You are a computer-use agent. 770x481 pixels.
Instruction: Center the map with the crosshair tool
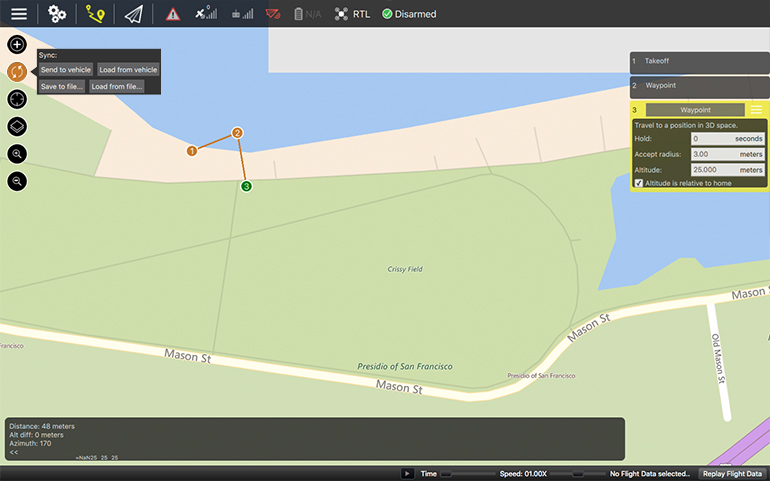point(17,99)
